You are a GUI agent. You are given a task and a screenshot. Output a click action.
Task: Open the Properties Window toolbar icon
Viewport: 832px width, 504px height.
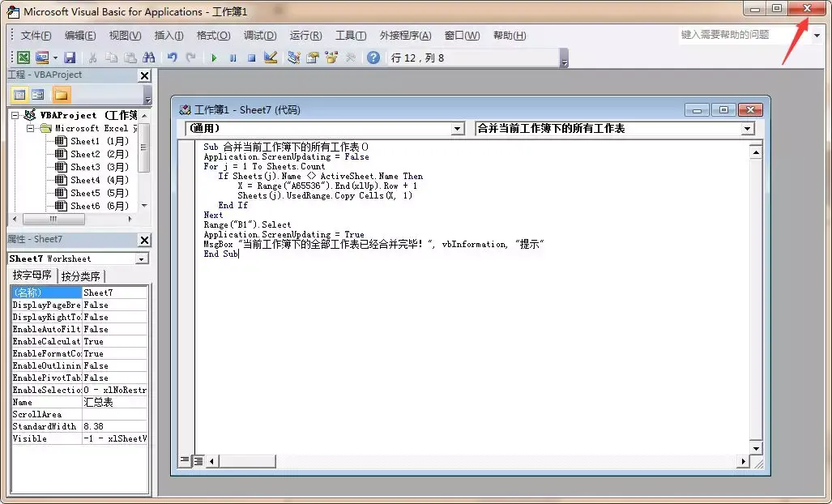pyautogui.click(x=313, y=58)
